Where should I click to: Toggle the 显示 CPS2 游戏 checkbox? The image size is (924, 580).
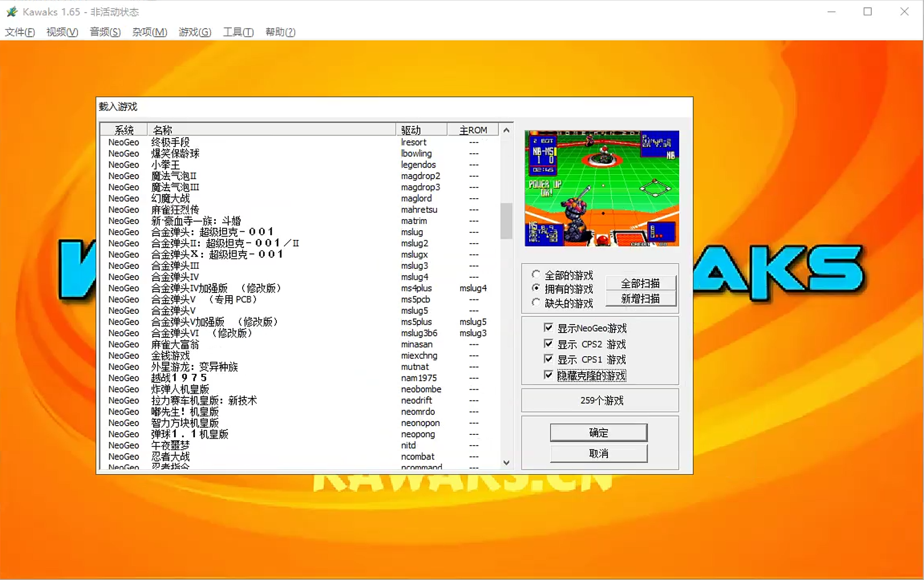click(548, 344)
